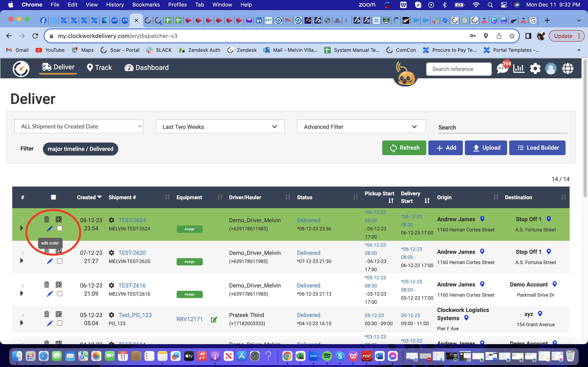Open the TEST-2620 shipment link
Viewport: 588px width, 367px height.
132,253
